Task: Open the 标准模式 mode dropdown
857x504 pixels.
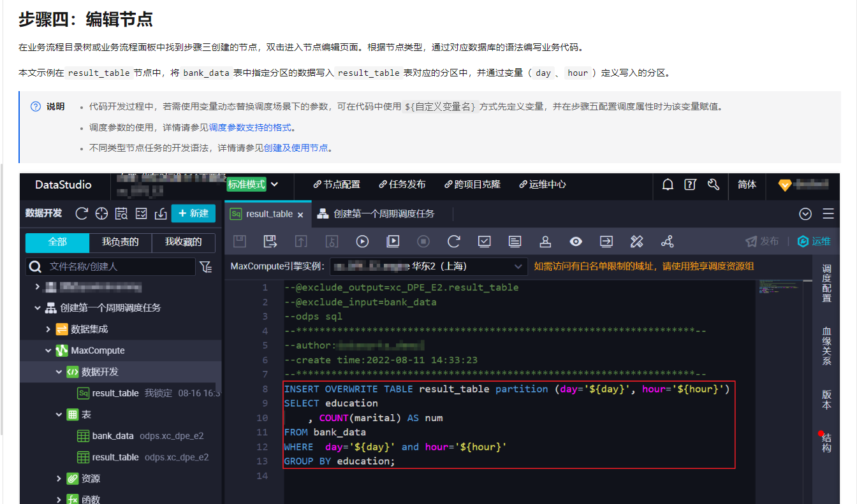Action: coord(253,184)
